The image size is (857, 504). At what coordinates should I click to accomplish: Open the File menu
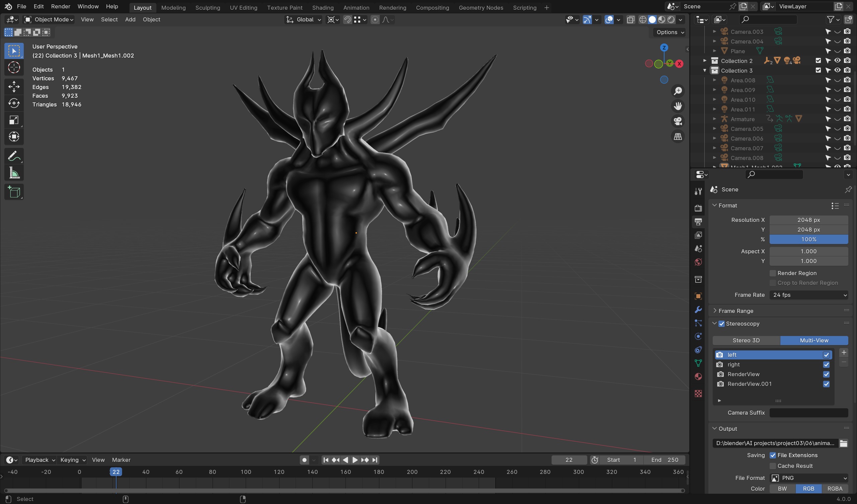click(21, 6)
